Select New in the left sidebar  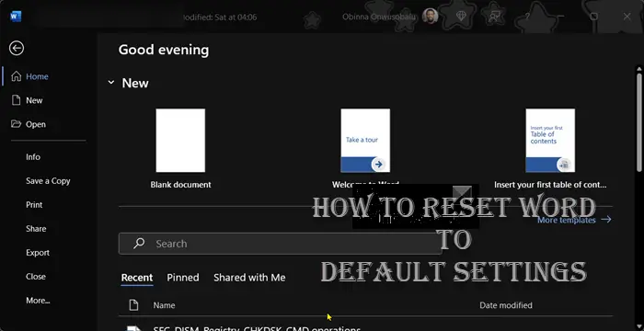click(34, 100)
